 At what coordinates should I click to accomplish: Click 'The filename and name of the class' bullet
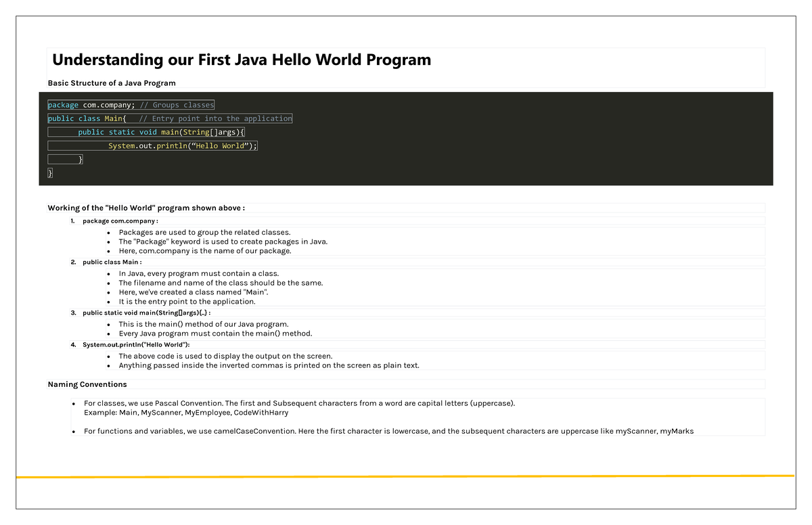(x=221, y=283)
